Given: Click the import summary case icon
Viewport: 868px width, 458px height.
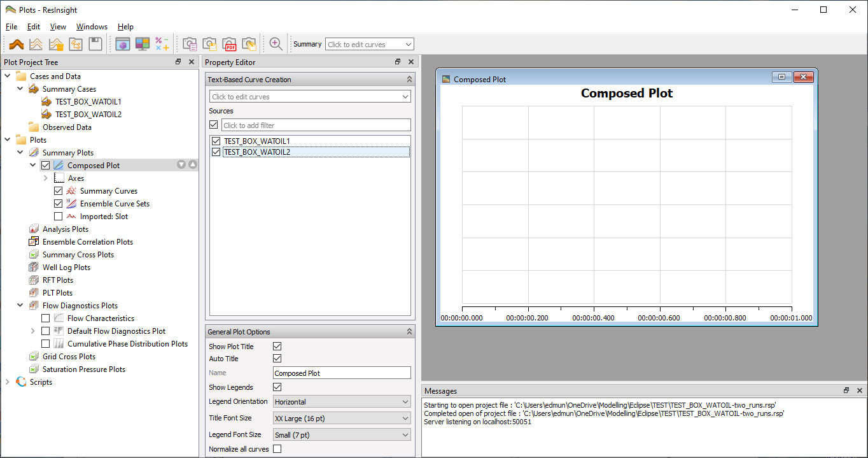Looking at the screenshot, I should (36, 44).
